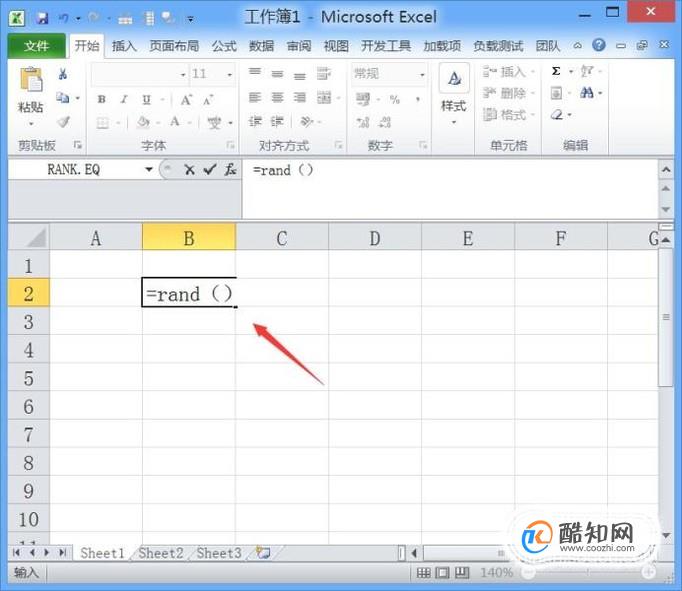
Task: Click the undo arrow icon
Action: [64, 18]
